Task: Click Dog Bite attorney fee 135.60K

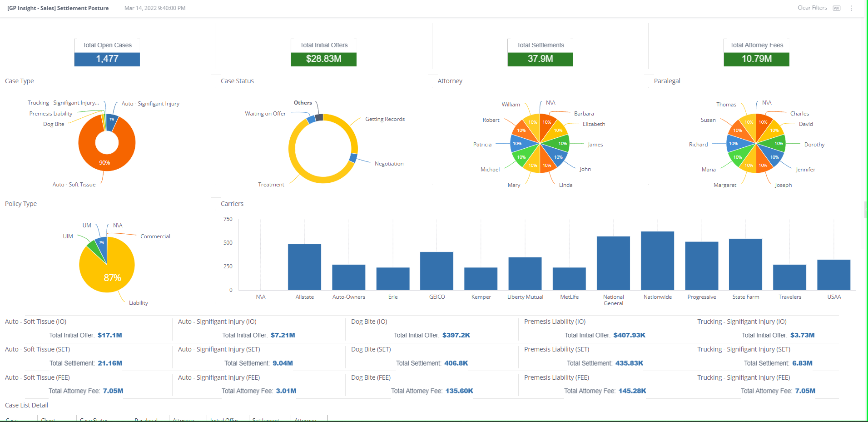Action: (x=459, y=391)
